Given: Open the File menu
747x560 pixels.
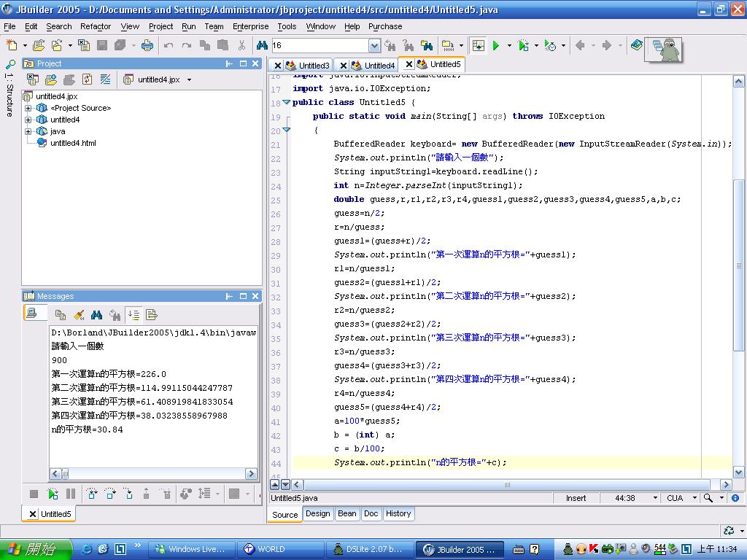Looking at the screenshot, I should [9, 27].
